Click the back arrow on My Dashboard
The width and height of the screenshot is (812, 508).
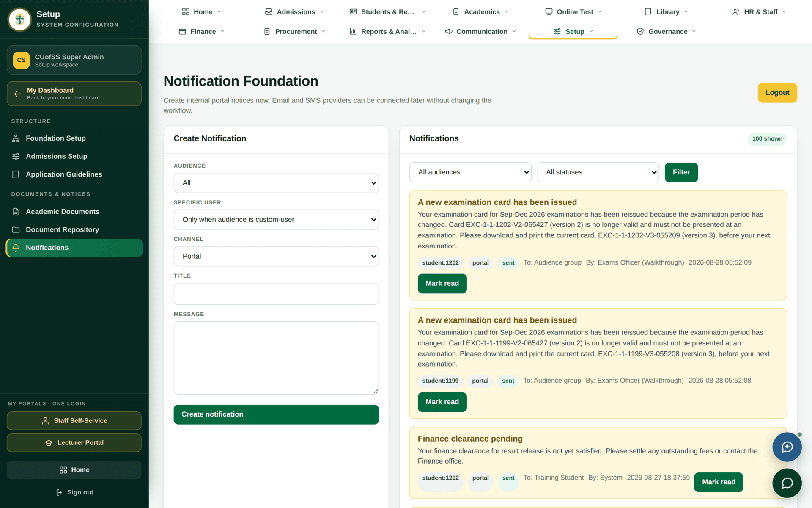click(x=17, y=94)
